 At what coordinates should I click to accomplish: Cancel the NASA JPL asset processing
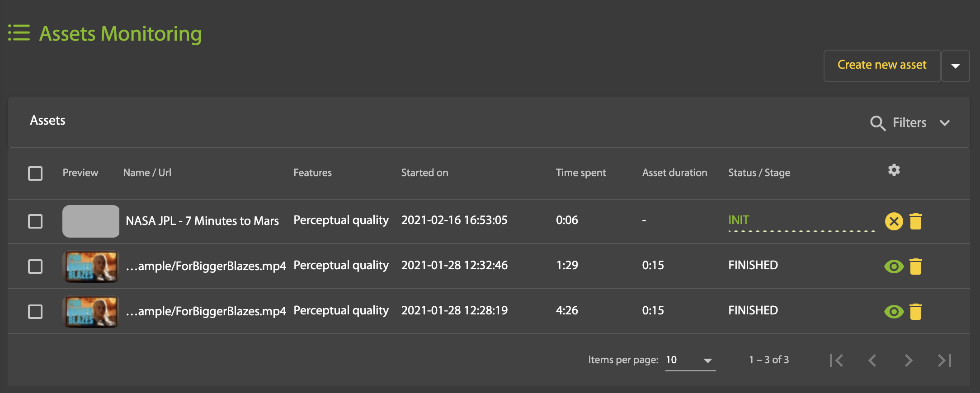coord(894,221)
